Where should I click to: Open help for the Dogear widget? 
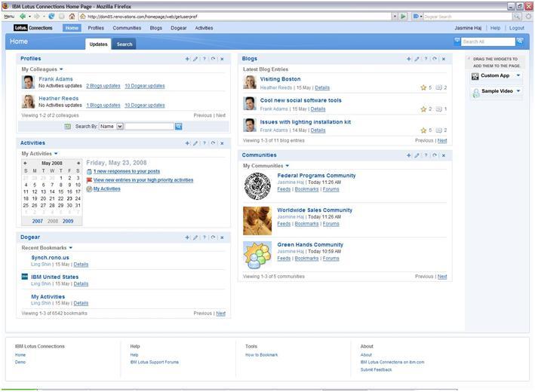204,237
